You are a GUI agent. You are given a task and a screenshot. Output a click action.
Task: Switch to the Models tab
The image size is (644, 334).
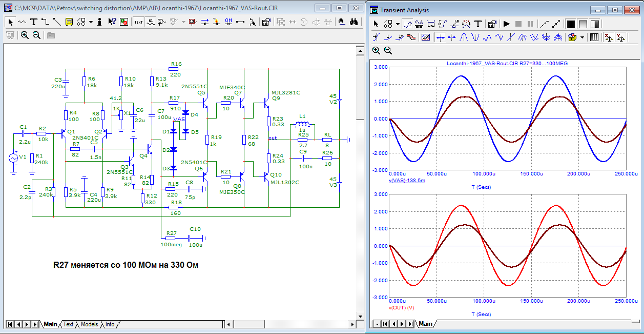[89, 324]
